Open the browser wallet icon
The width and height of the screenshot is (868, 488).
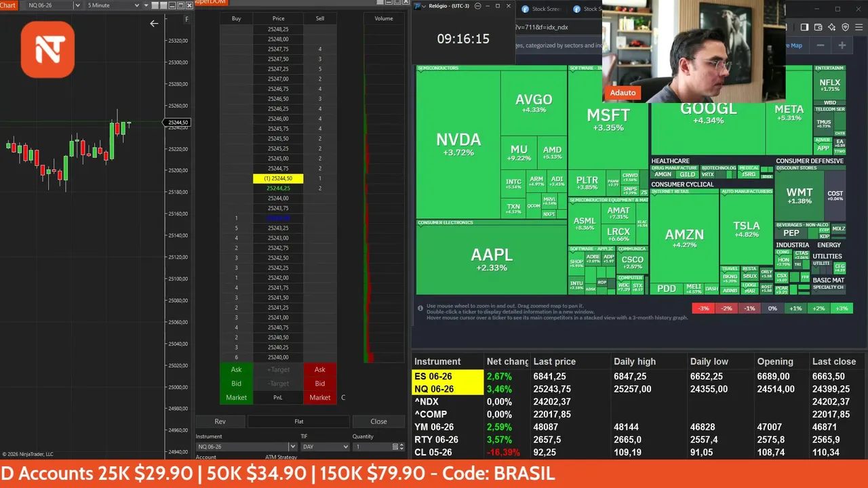(x=818, y=27)
